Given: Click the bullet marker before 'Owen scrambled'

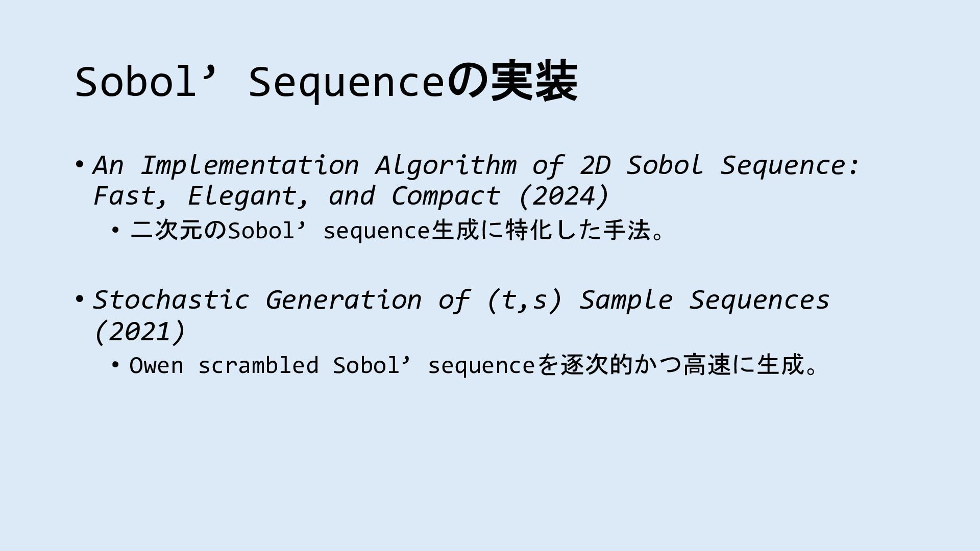Looking at the screenshot, I should point(116,365).
